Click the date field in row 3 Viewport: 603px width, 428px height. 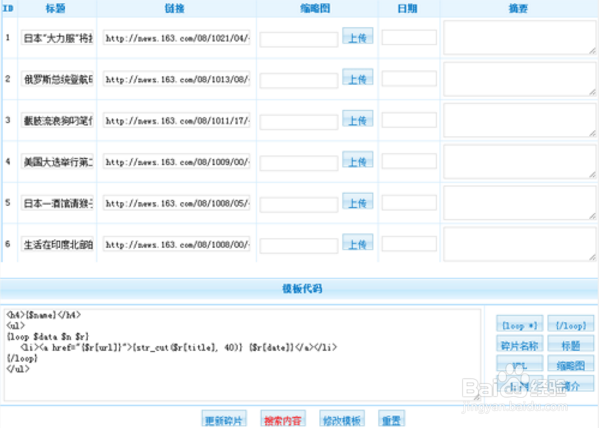click(x=409, y=120)
